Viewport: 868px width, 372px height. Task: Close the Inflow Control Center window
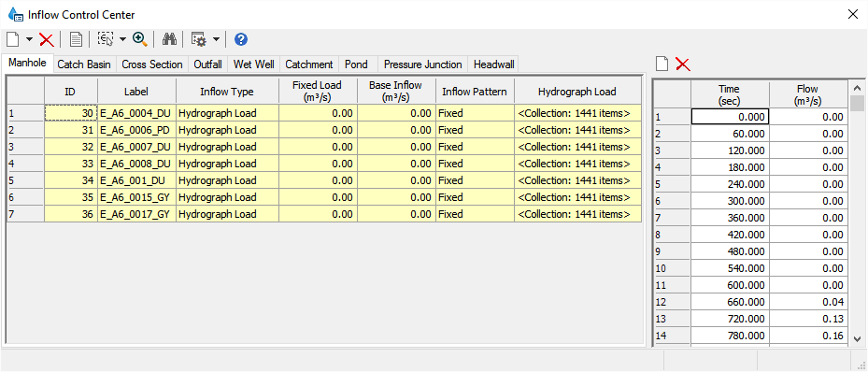pos(852,14)
